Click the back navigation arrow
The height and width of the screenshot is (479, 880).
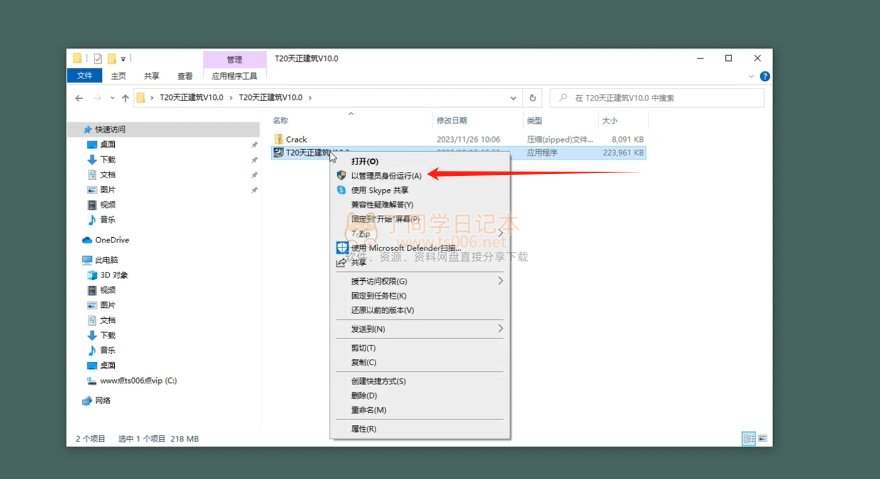pyautogui.click(x=79, y=98)
